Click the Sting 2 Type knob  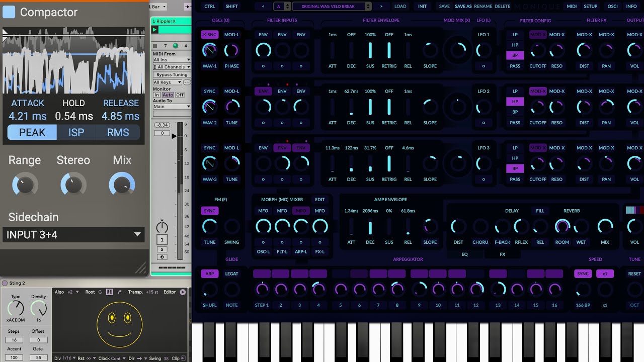[x=16, y=308]
